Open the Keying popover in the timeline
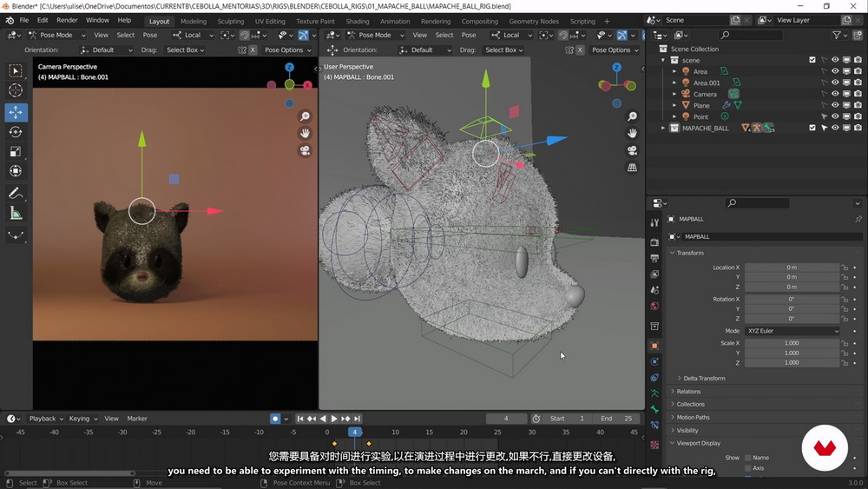868x489 pixels. coord(83,419)
